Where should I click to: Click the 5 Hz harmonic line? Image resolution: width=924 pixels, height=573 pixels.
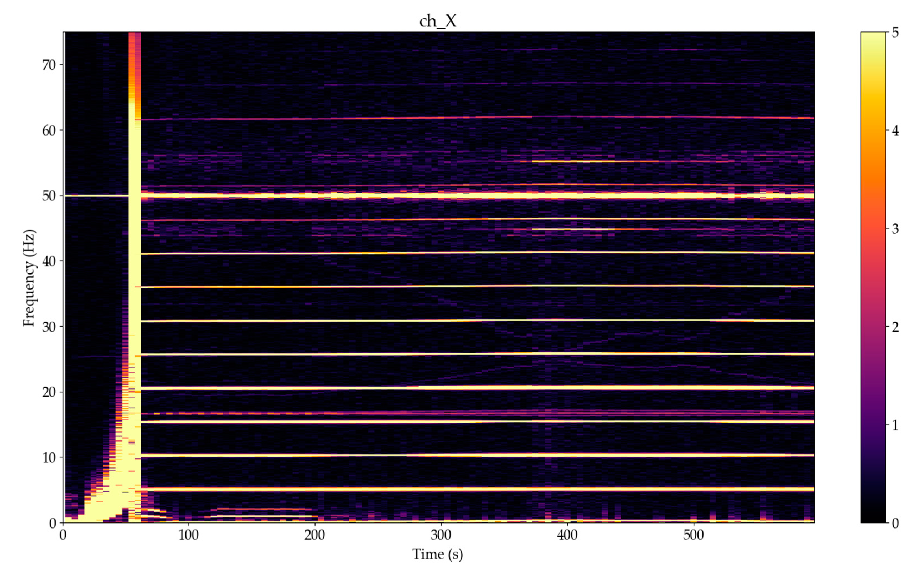[455, 489]
